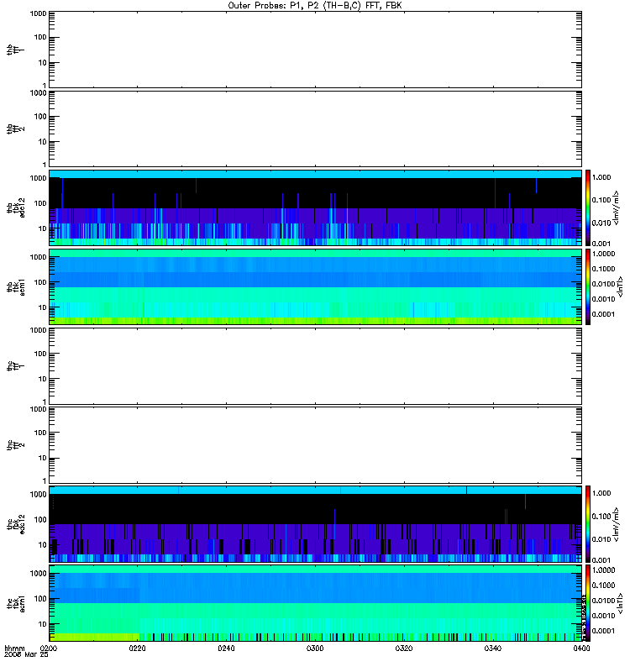Click '0.0001' on the thc scm1 color scale
The width and height of the screenshot is (630, 672).
point(603,631)
